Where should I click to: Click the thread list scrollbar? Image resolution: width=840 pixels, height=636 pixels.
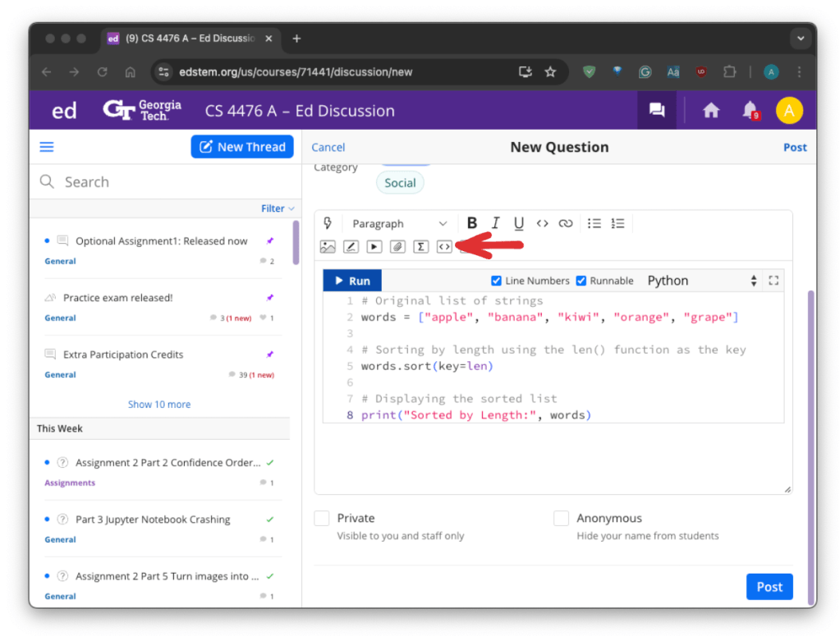(x=296, y=243)
